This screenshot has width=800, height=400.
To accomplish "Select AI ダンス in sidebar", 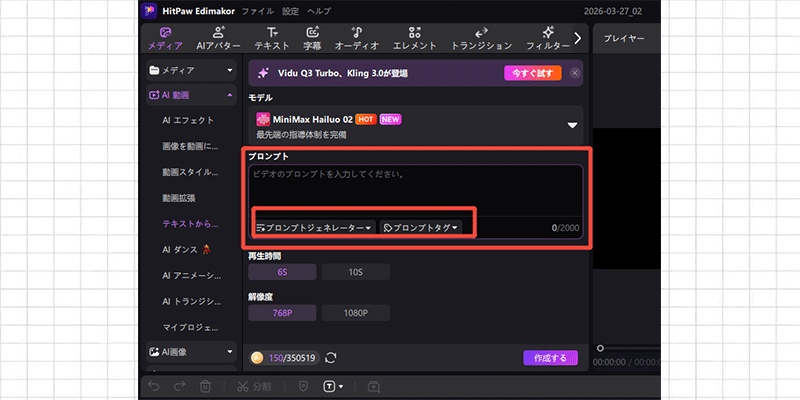I will [x=187, y=249].
